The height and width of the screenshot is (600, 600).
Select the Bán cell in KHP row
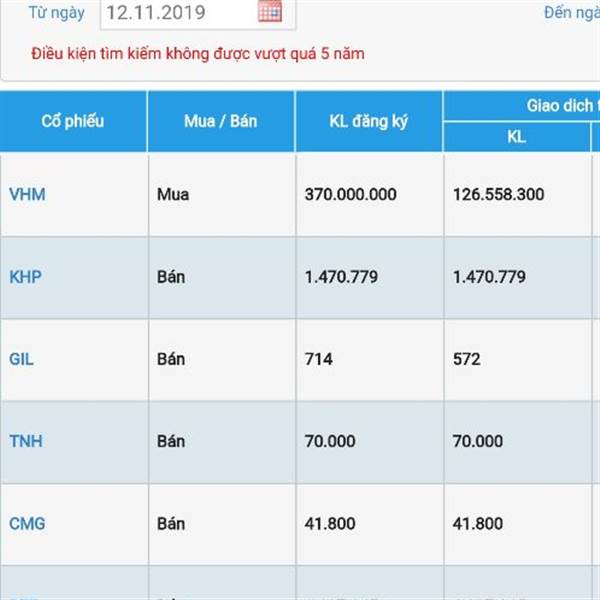[x=222, y=277]
